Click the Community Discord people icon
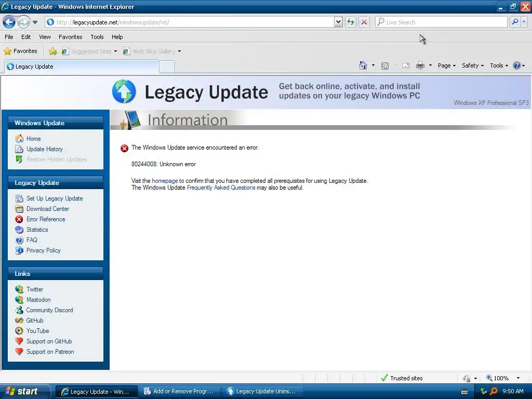 click(19, 310)
